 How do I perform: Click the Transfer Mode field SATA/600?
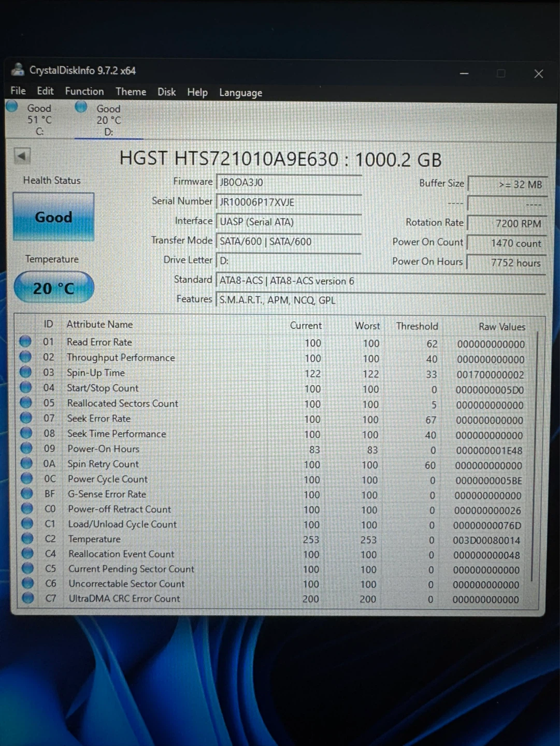coord(289,241)
